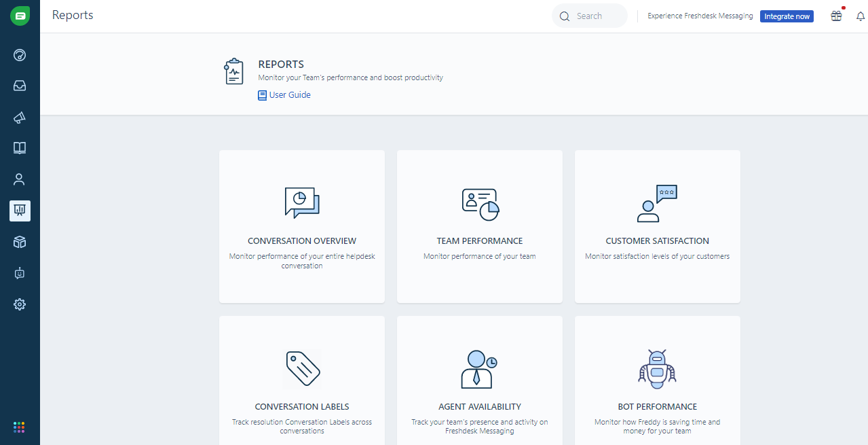Image resolution: width=868 pixels, height=445 pixels.
Task: Open the app switcher dots icon
Action: tap(19, 427)
